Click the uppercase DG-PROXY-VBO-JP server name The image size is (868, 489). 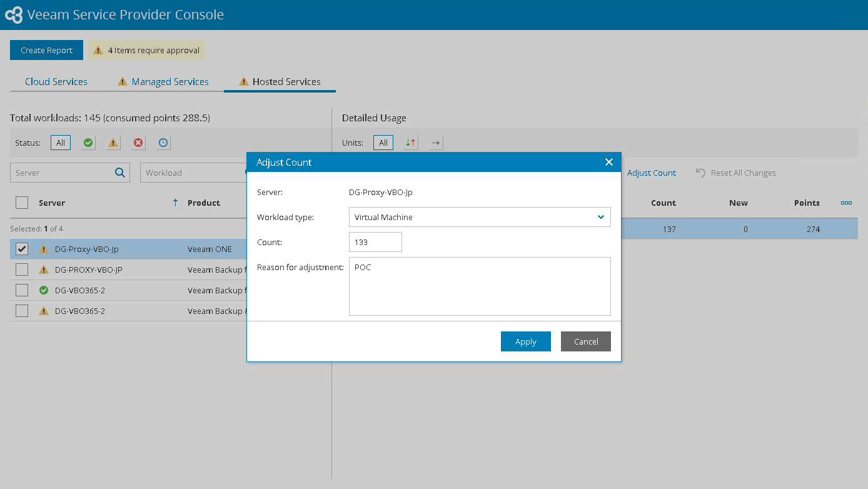click(89, 270)
